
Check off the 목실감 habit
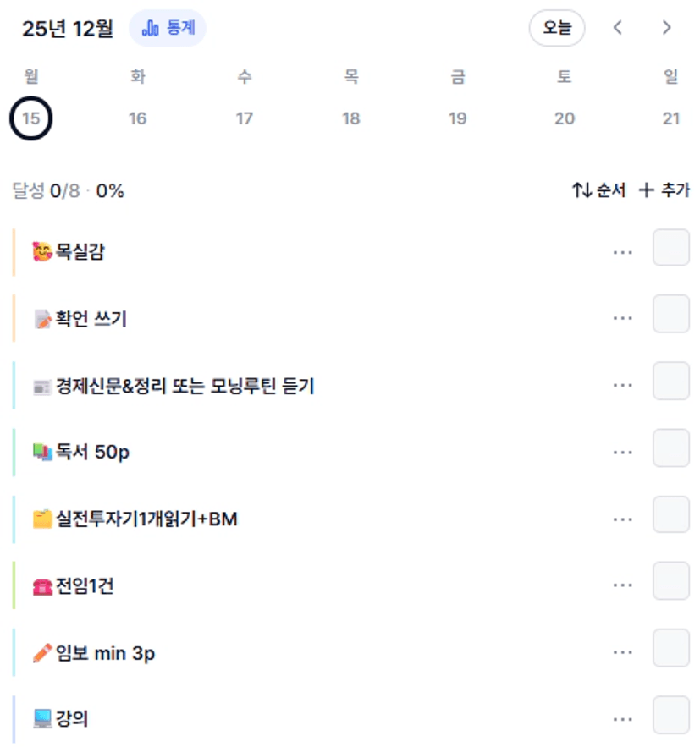pyautogui.click(x=671, y=251)
